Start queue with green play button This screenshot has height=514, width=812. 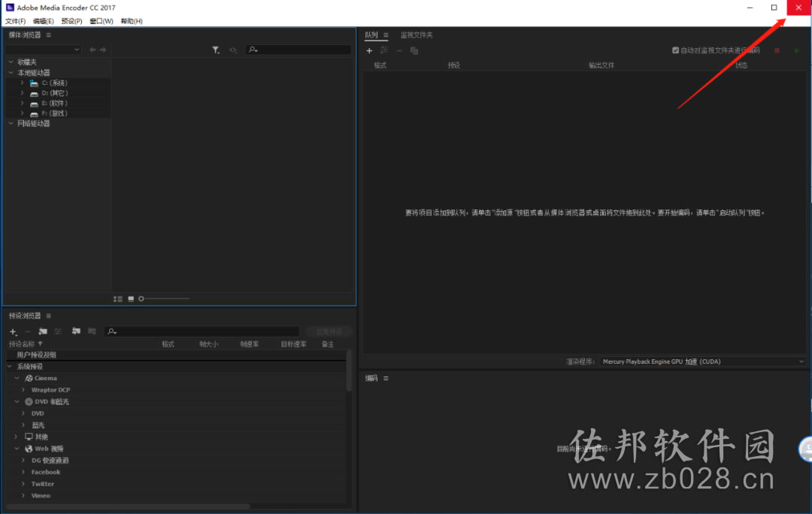click(797, 51)
